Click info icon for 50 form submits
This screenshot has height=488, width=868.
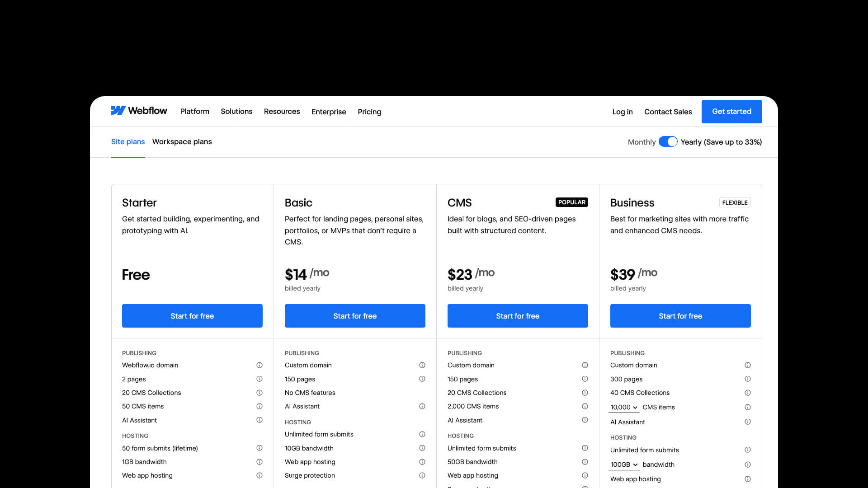click(259, 448)
